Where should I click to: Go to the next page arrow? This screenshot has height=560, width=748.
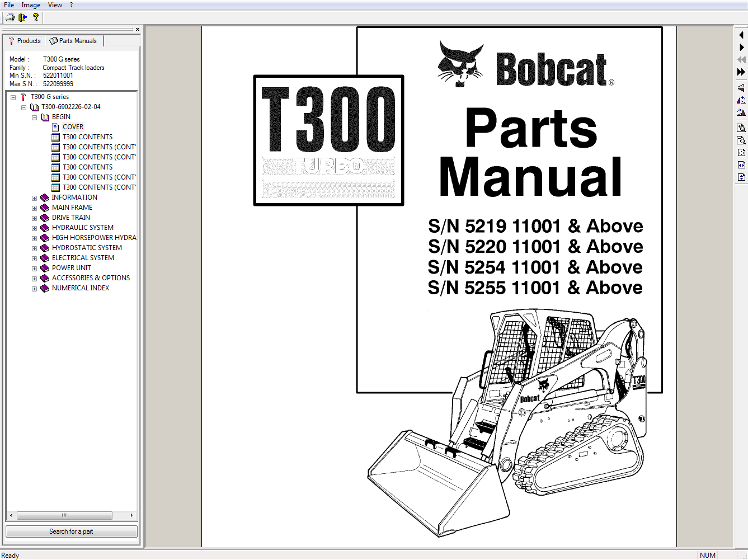741,48
